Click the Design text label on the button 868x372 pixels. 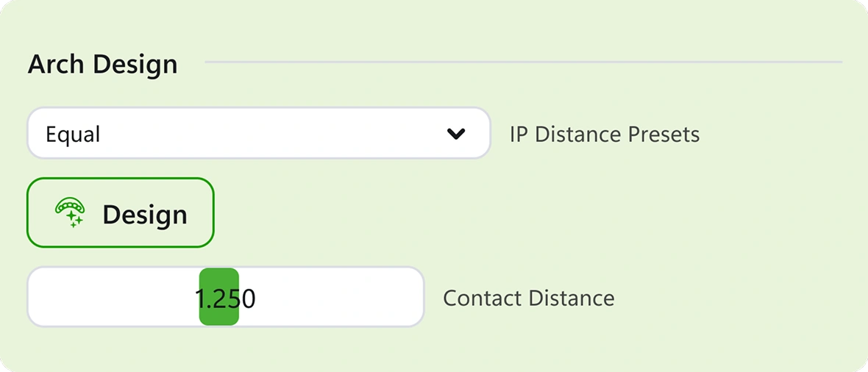pyautogui.click(x=145, y=214)
